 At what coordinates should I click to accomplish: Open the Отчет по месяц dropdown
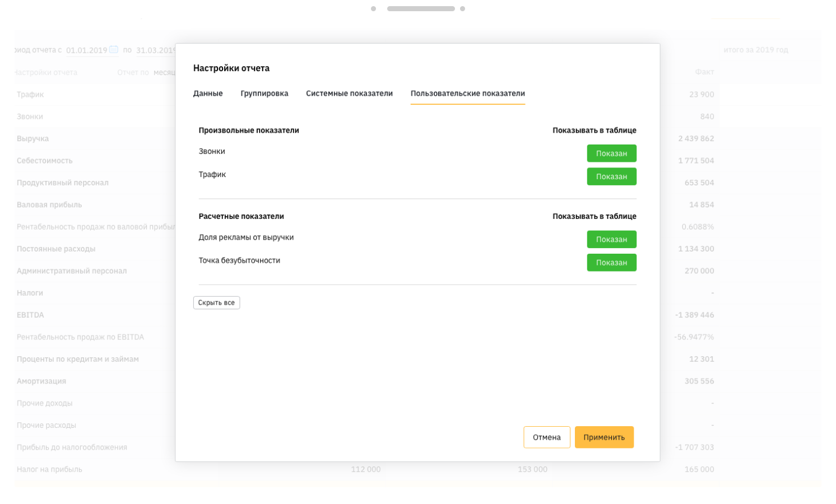click(x=164, y=72)
